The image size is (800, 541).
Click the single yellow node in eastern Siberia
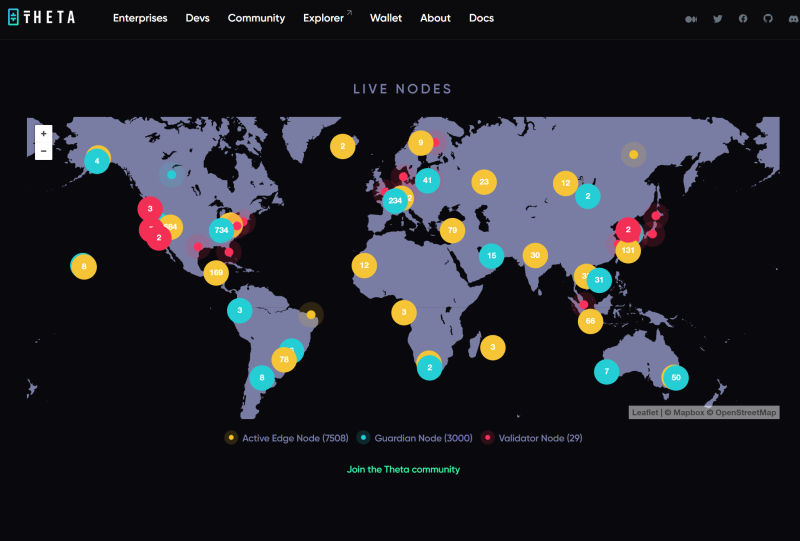tap(634, 154)
